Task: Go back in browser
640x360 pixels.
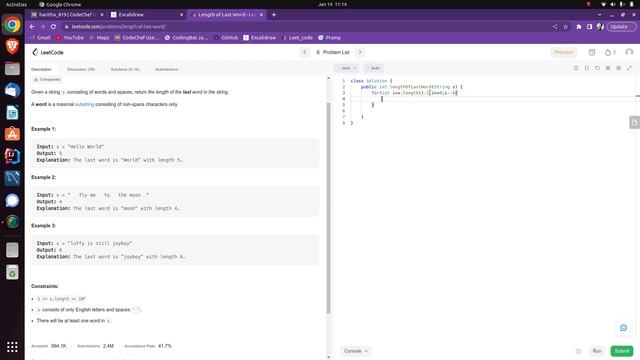Action: [32, 27]
